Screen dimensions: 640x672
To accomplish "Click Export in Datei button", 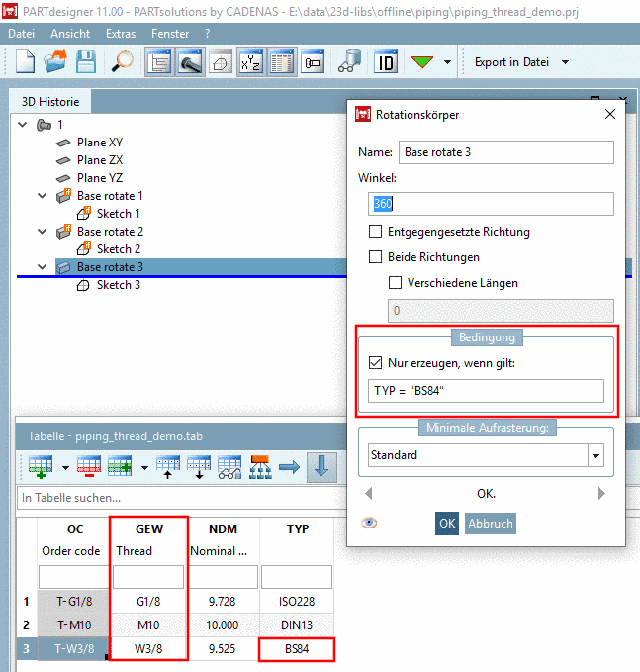I will coord(511,62).
